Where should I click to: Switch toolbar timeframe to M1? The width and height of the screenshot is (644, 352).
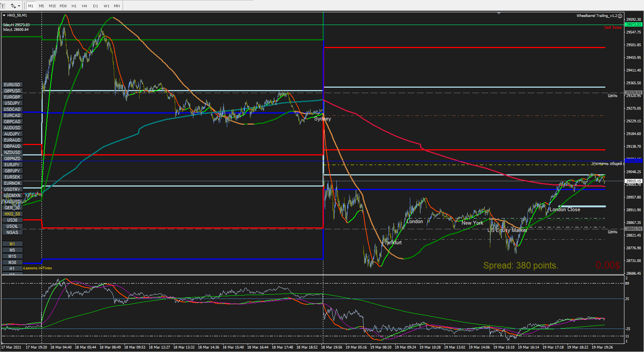coord(31,6)
